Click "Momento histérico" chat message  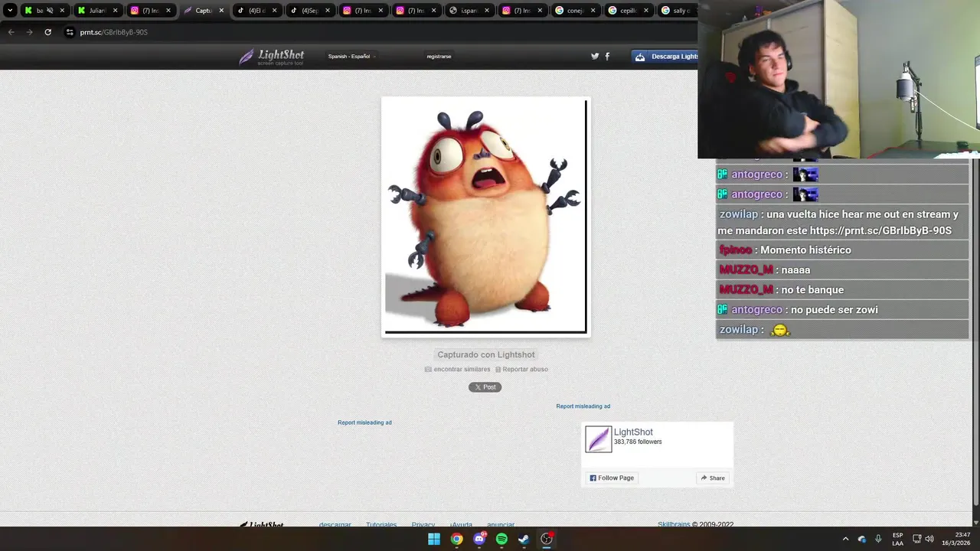(805, 250)
